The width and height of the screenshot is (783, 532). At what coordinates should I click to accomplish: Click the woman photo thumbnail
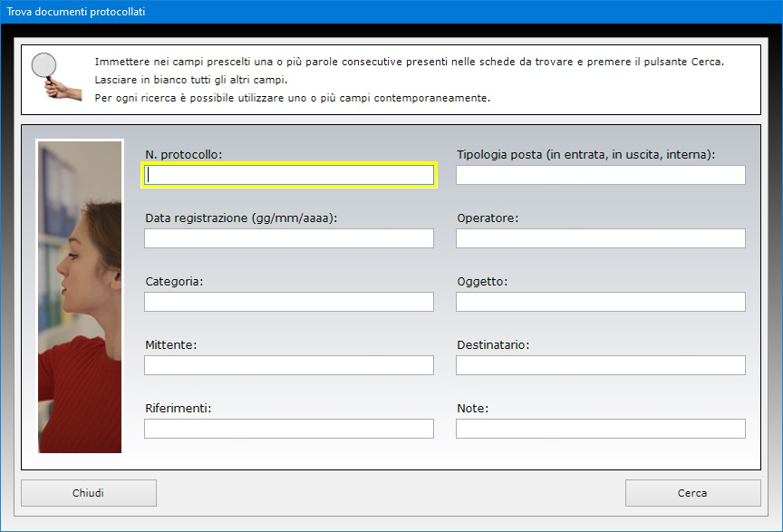(80, 296)
